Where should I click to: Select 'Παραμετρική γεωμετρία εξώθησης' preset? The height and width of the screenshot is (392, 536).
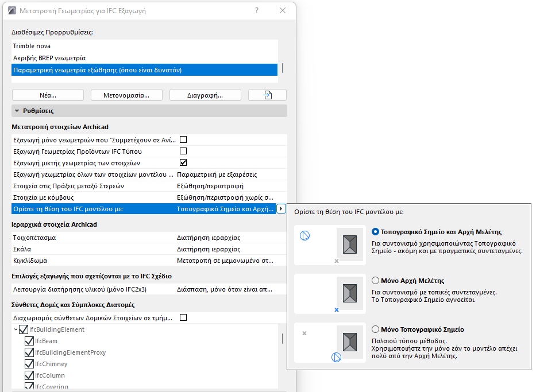pyautogui.click(x=145, y=70)
